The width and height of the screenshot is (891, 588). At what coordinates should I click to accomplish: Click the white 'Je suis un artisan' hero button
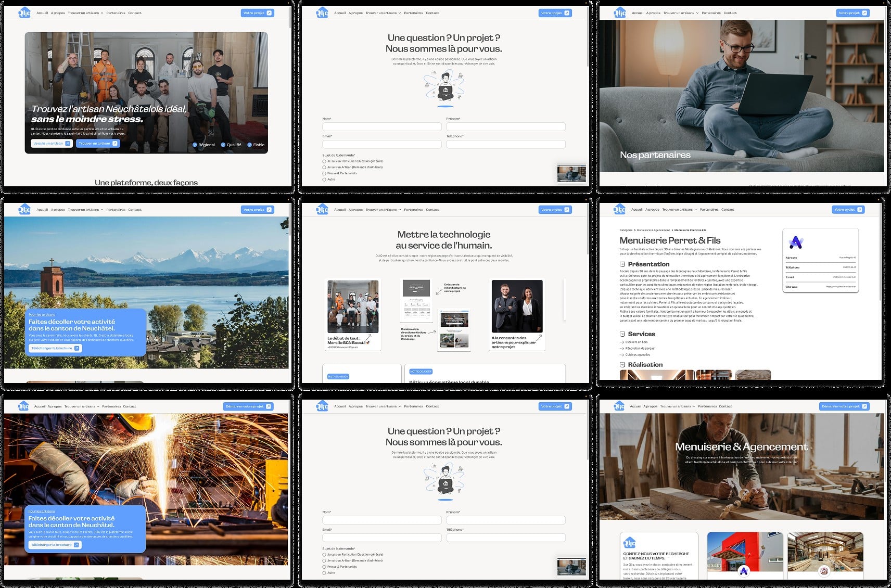tap(52, 143)
